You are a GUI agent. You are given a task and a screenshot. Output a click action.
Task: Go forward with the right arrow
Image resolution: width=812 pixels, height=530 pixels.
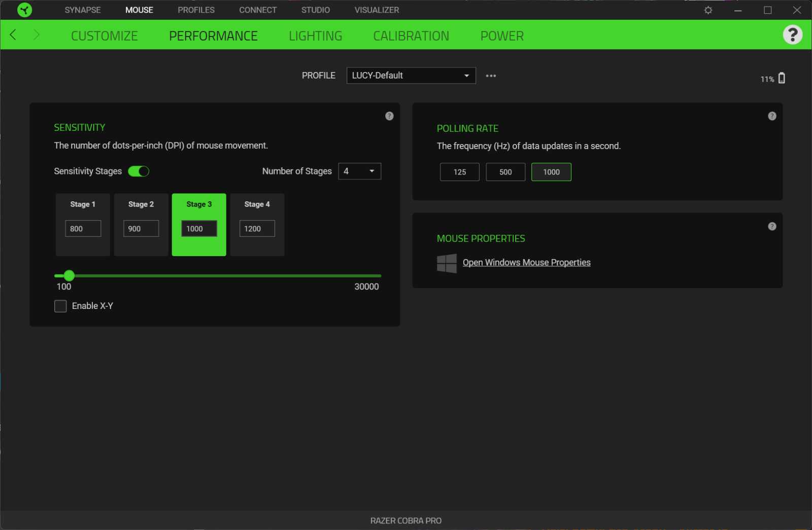pos(36,34)
